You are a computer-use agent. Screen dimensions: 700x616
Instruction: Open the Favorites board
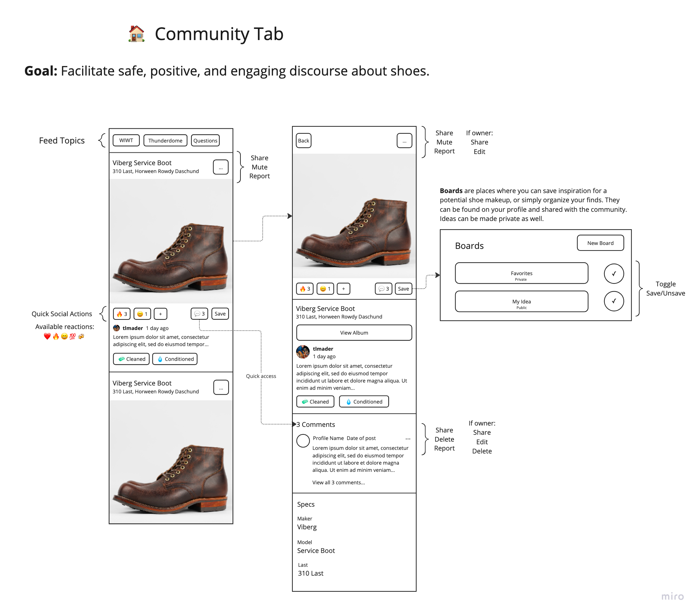tap(521, 273)
